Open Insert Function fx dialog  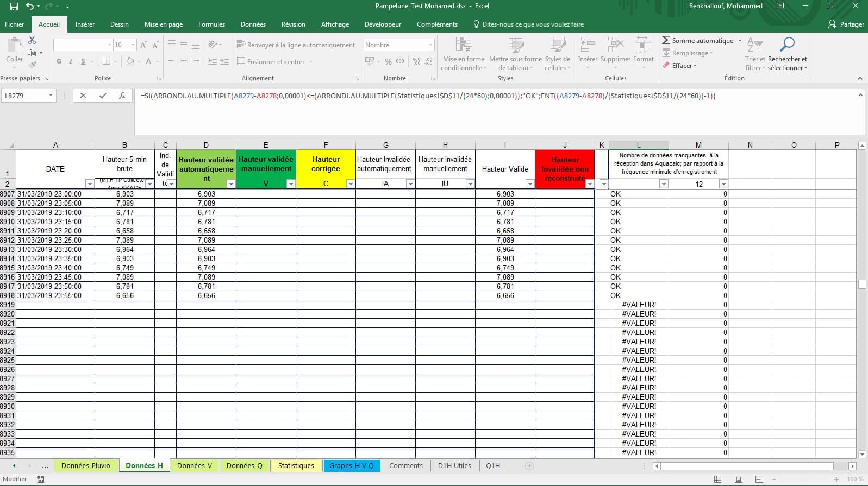[x=122, y=96]
